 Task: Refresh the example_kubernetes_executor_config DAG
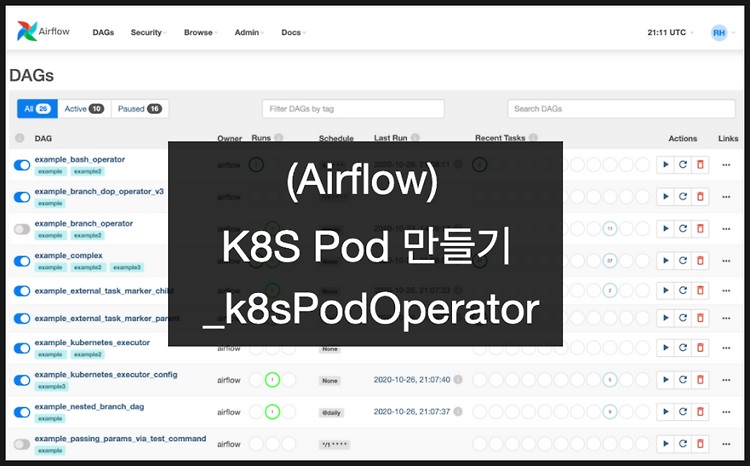(x=683, y=380)
